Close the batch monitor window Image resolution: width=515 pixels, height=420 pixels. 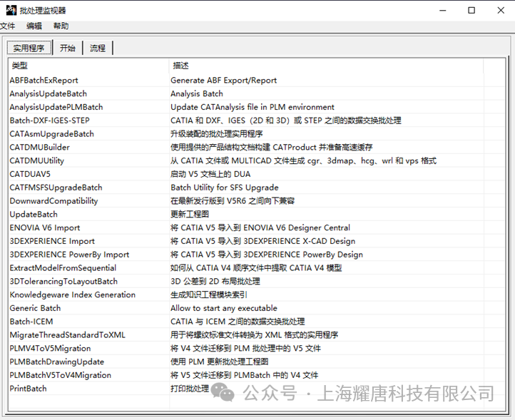click(x=501, y=11)
